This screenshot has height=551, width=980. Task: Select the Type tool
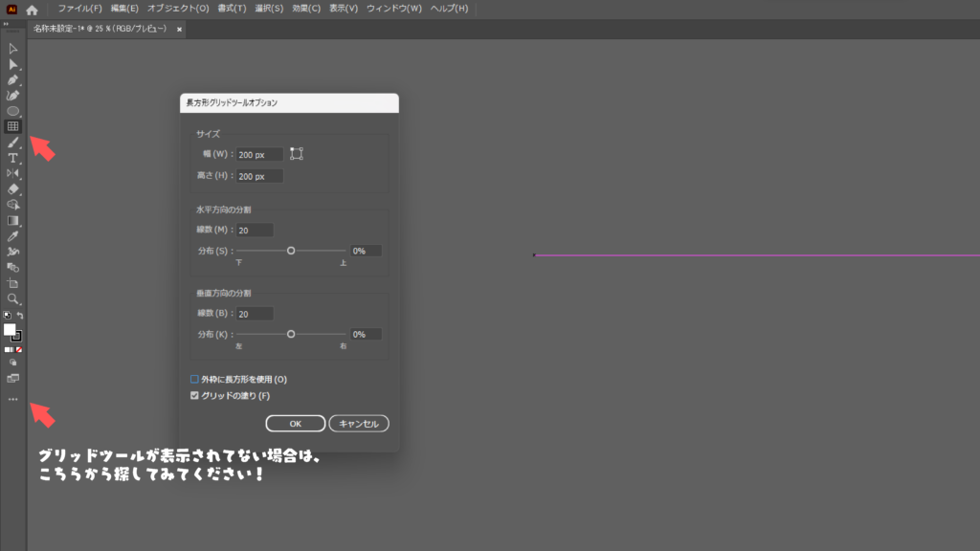pos(13,158)
